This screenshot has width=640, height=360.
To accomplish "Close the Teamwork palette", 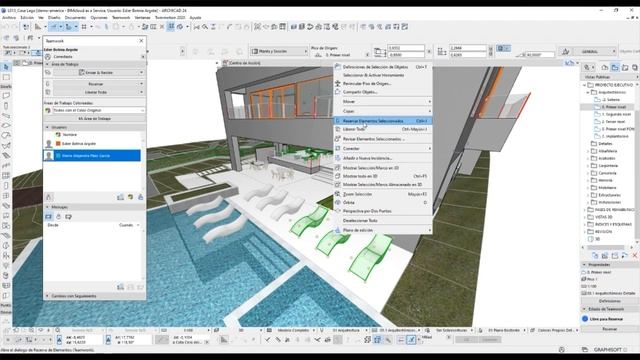I will click(141, 41).
